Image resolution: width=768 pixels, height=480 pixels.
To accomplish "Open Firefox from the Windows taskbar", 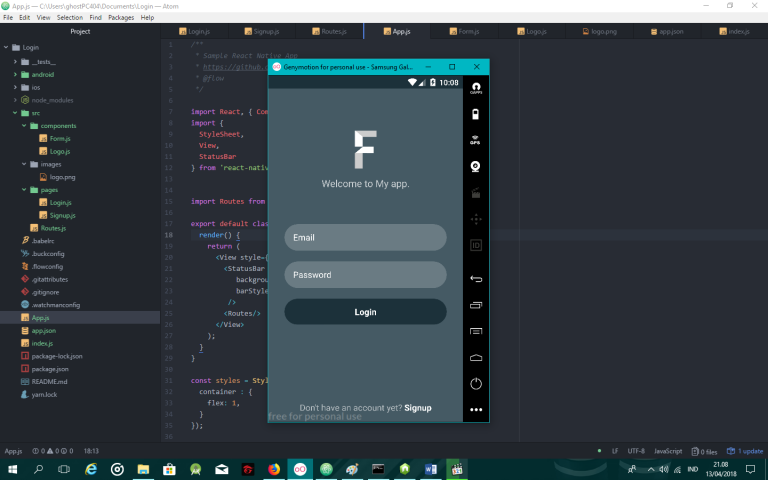I will coord(273,468).
